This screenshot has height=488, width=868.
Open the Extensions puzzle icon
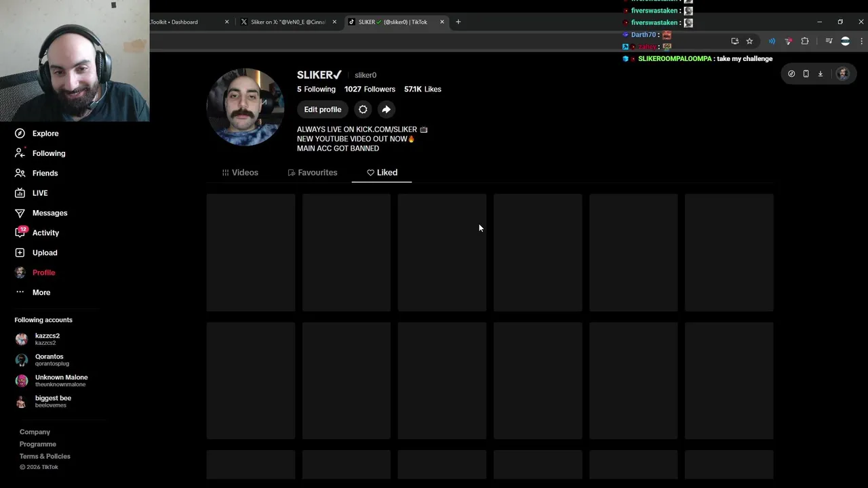click(x=805, y=41)
